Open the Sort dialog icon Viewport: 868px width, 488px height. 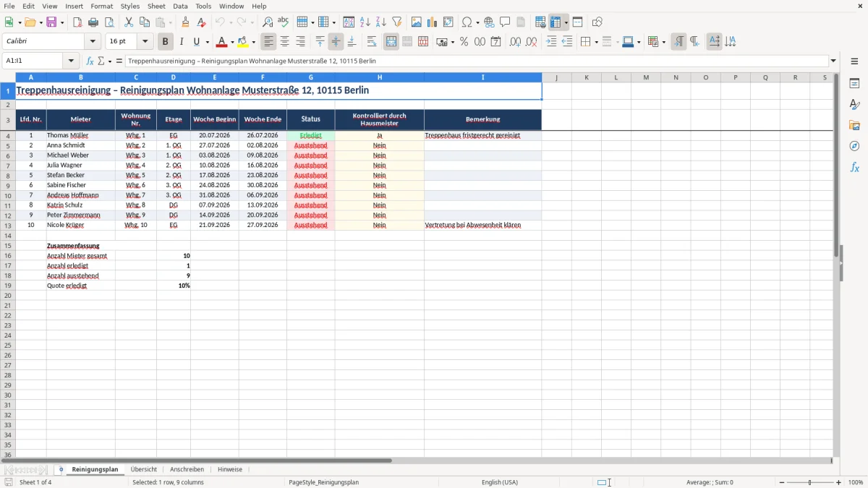click(x=349, y=22)
